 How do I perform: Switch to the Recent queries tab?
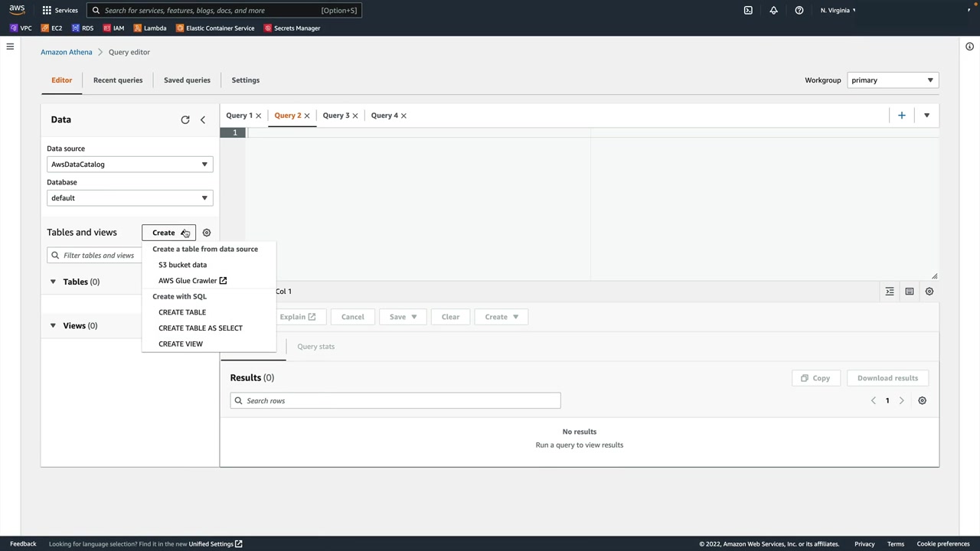[118, 80]
